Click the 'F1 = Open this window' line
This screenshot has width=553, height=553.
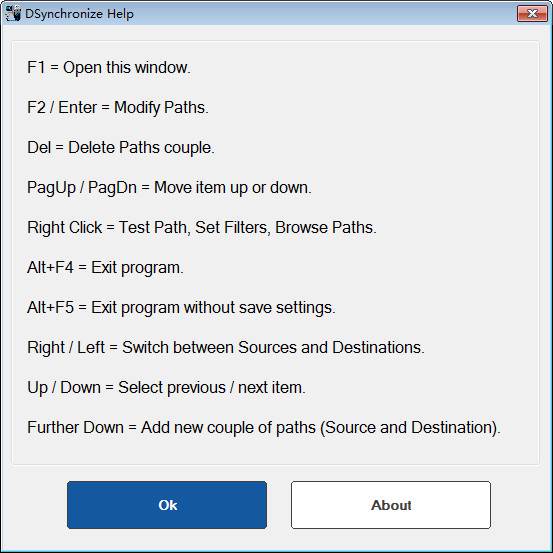click(x=109, y=67)
